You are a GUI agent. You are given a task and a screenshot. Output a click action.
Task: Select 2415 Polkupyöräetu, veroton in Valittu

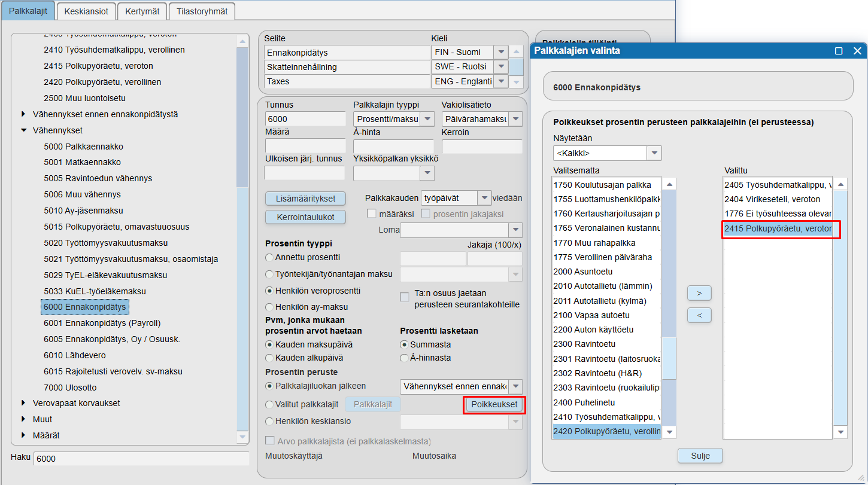point(778,228)
